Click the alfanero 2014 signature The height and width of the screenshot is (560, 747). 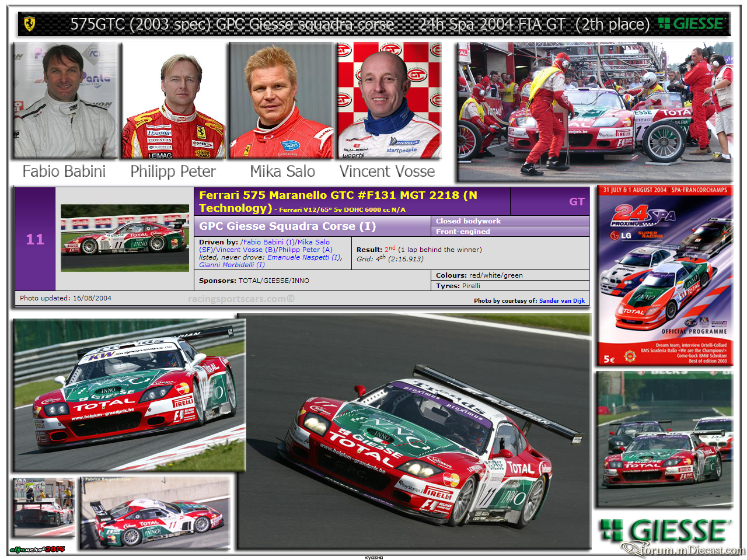37,549
